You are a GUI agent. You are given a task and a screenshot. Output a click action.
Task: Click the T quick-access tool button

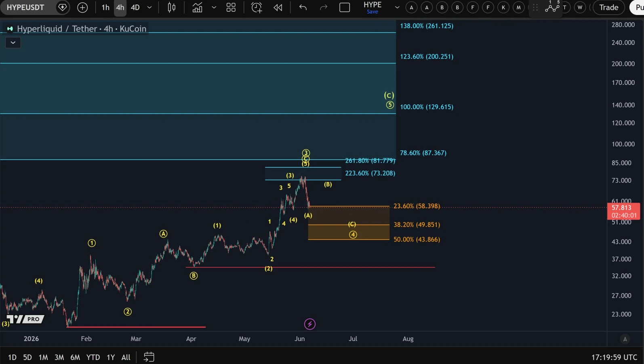[x=564, y=7]
